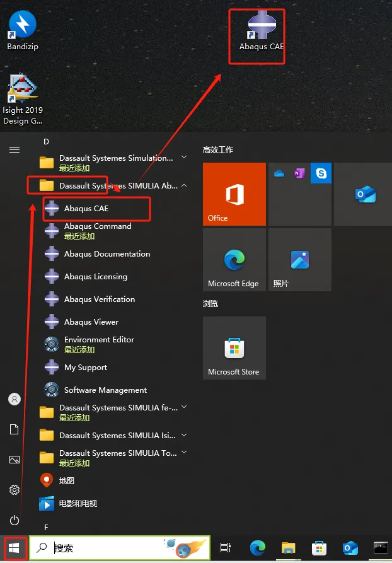
Task: Open File Explorer from taskbar
Action: [288, 548]
